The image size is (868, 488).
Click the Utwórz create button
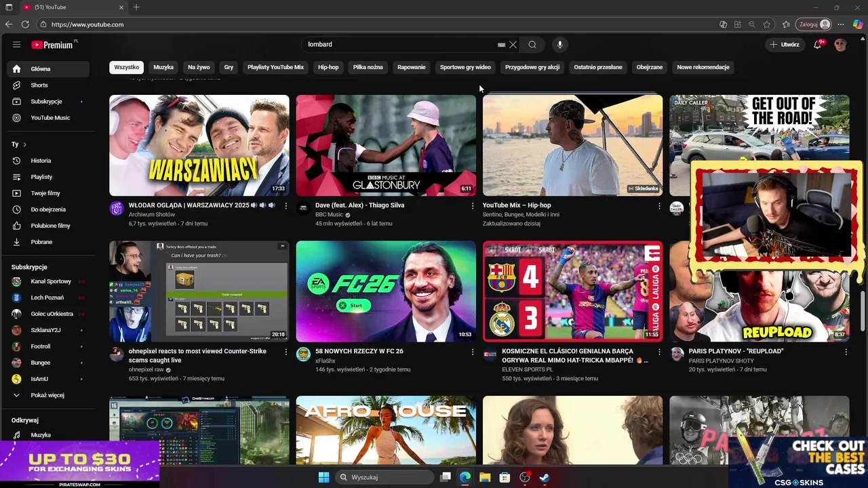coord(785,45)
